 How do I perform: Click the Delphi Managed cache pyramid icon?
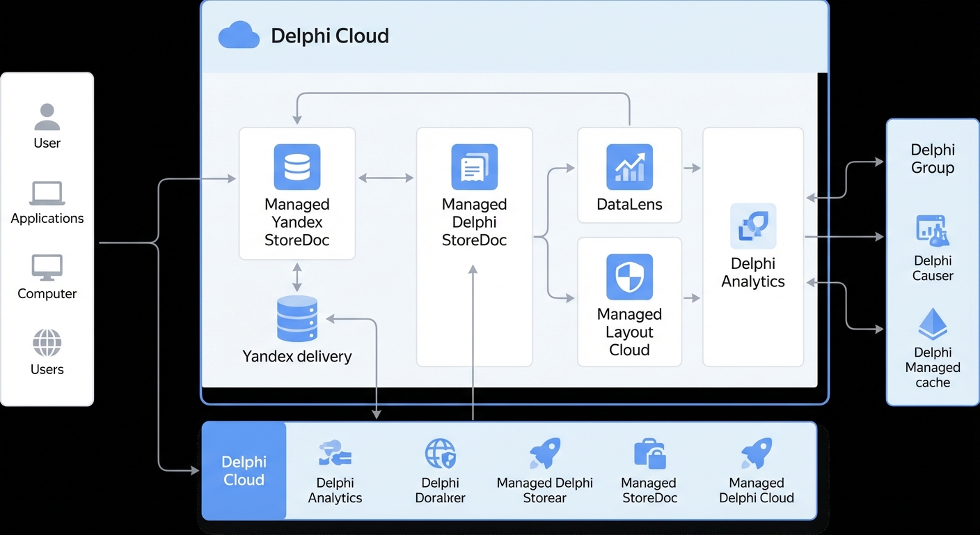point(933,325)
